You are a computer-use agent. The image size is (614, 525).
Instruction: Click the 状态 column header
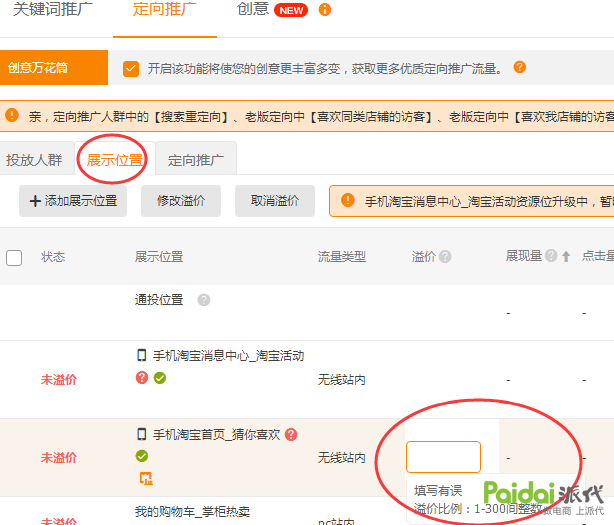pos(53,257)
